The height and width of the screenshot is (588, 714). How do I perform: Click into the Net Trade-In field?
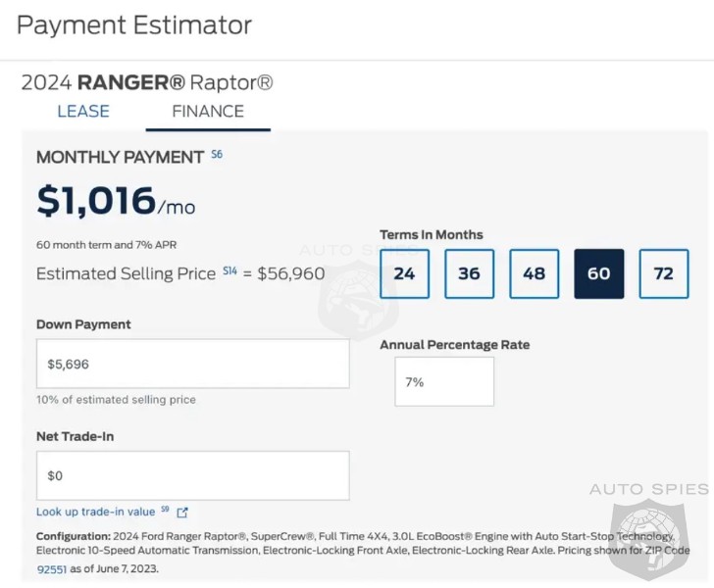click(193, 475)
